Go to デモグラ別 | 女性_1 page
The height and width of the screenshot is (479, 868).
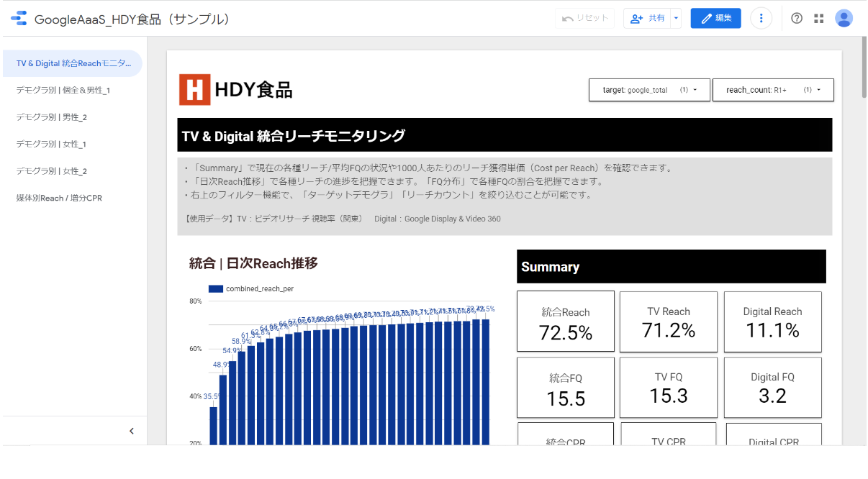(x=51, y=144)
